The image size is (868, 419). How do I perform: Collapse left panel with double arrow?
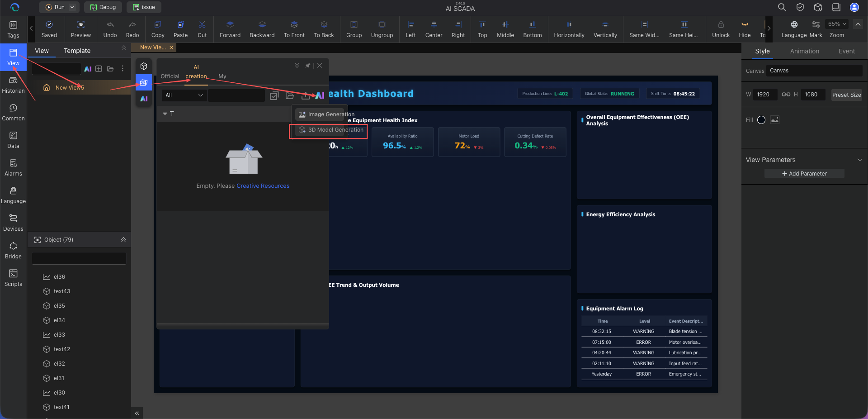[137, 413]
